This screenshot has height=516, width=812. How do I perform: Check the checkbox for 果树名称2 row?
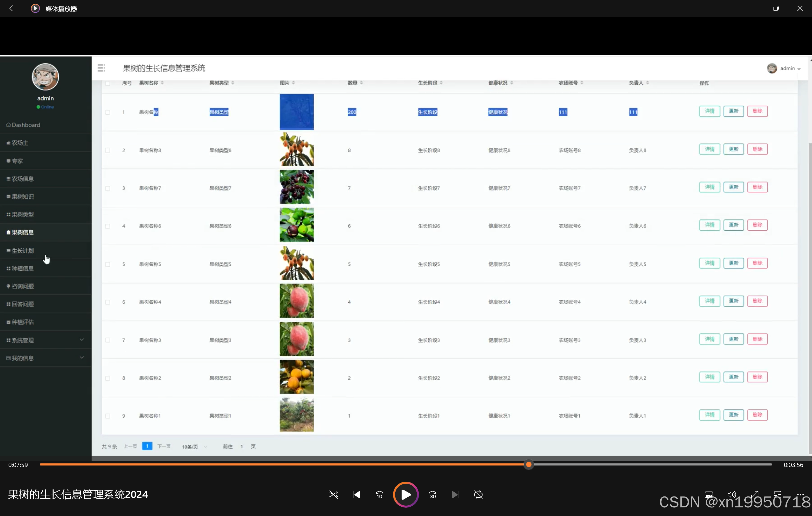(107, 378)
